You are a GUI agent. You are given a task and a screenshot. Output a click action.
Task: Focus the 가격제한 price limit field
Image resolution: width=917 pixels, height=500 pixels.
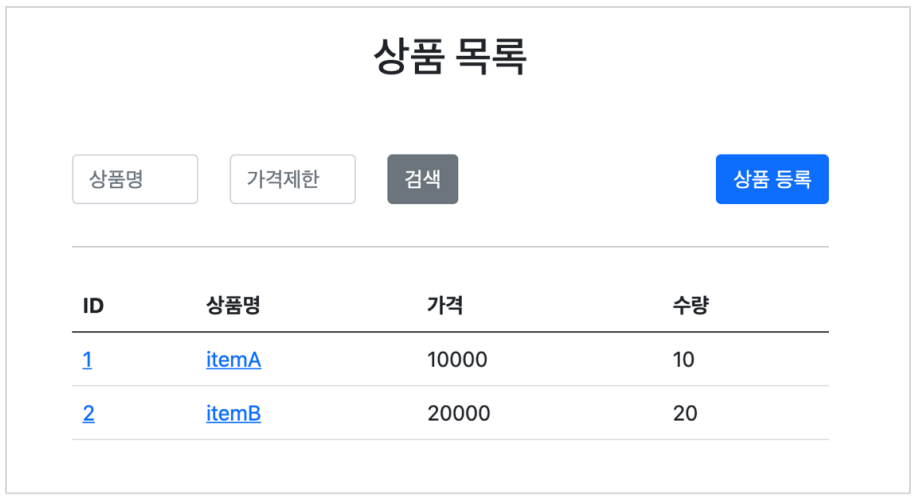pyautogui.click(x=292, y=179)
